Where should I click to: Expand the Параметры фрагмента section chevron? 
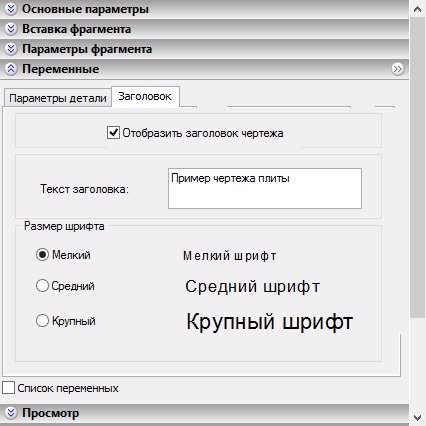point(11,49)
